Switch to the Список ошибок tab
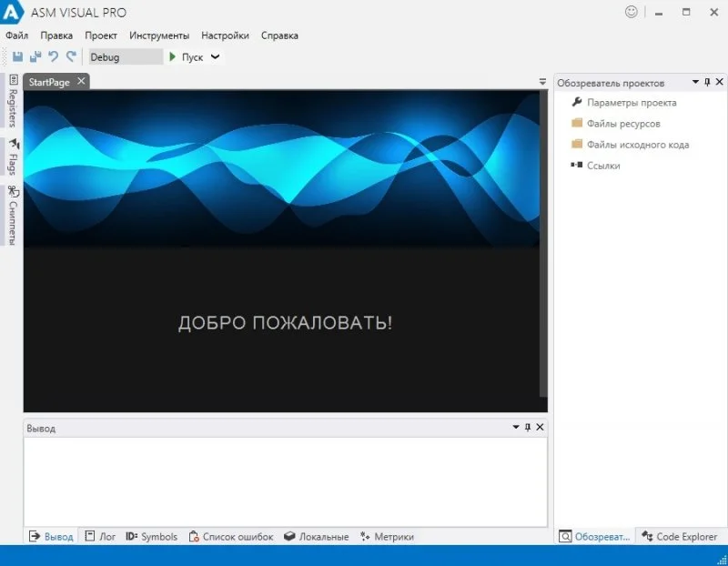Viewport: 728px width, 566px height. coord(231,536)
